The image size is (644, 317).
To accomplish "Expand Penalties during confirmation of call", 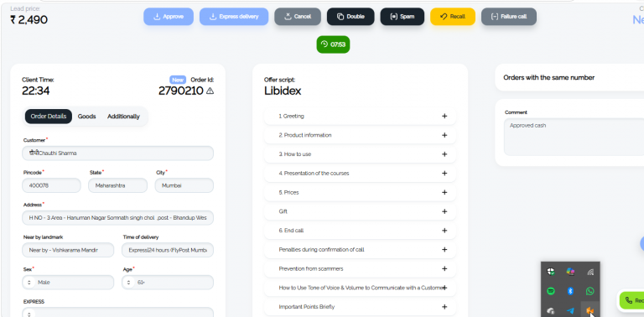I will pyautogui.click(x=361, y=250).
